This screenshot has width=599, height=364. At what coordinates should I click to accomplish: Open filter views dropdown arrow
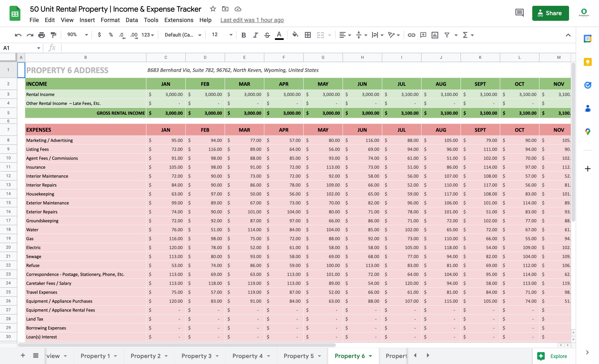coord(456,36)
